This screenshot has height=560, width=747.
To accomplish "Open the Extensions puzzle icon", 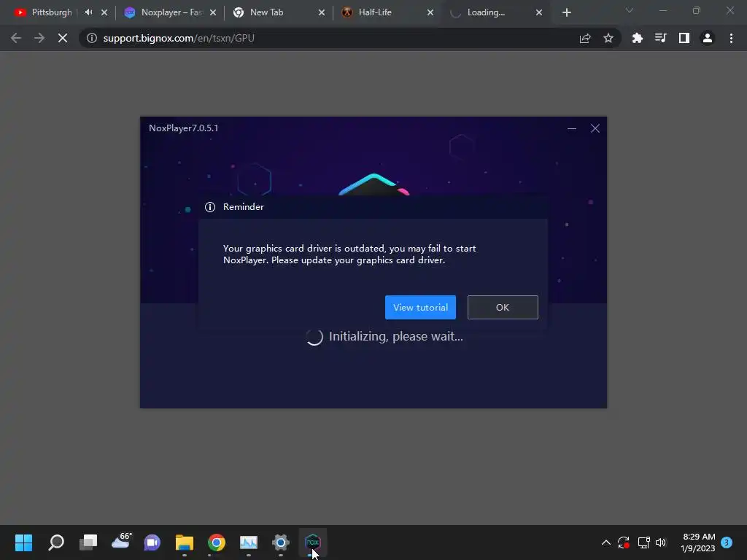I will pyautogui.click(x=638, y=38).
